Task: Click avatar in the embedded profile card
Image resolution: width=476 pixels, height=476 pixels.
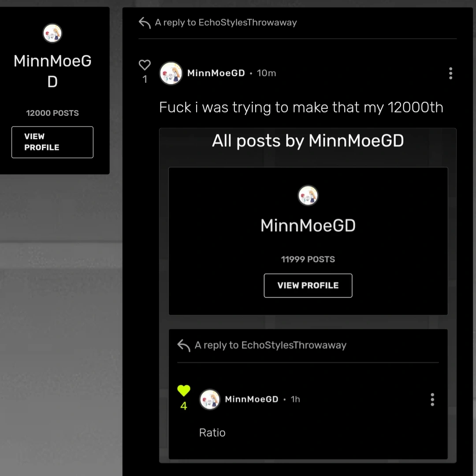Action: [308, 196]
